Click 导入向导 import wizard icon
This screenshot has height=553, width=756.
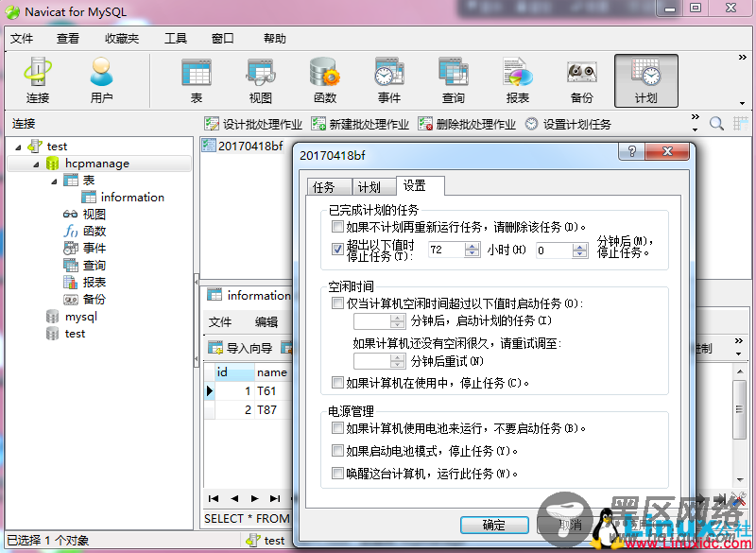click(x=240, y=348)
